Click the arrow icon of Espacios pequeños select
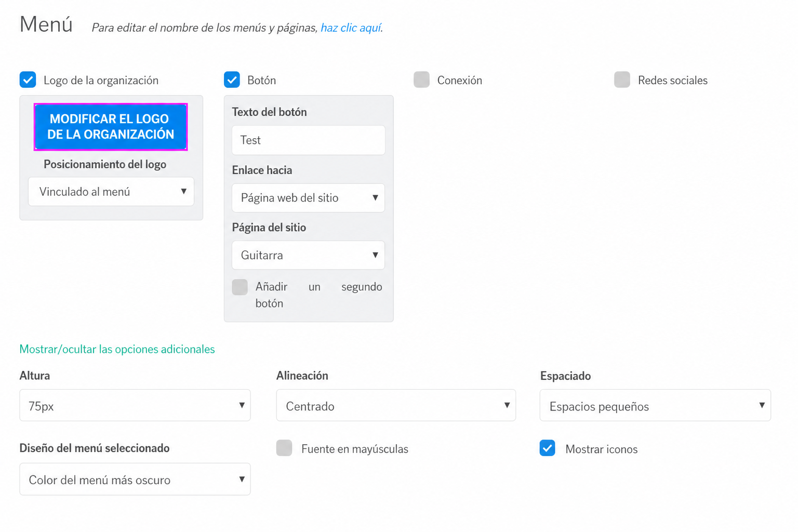Screen dimensions: 798x532 point(762,405)
